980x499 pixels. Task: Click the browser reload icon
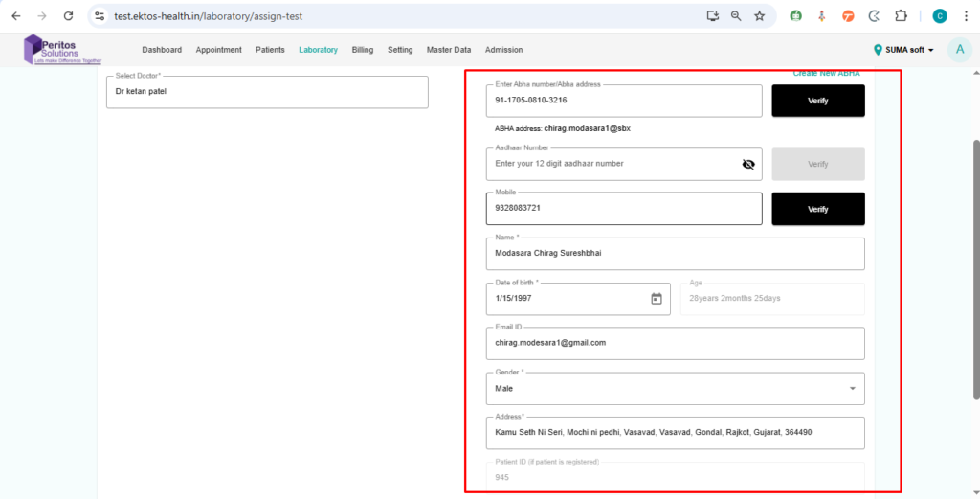click(68, 16)
